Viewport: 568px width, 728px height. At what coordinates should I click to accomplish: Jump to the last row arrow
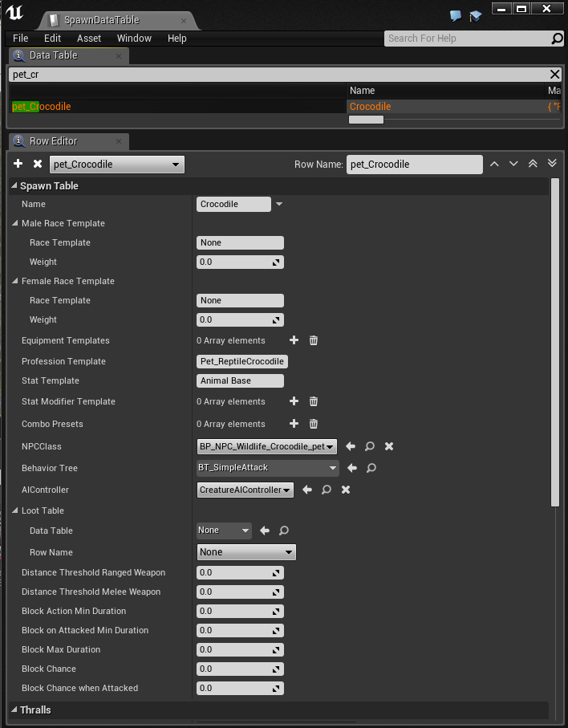(x=552, y=164)
